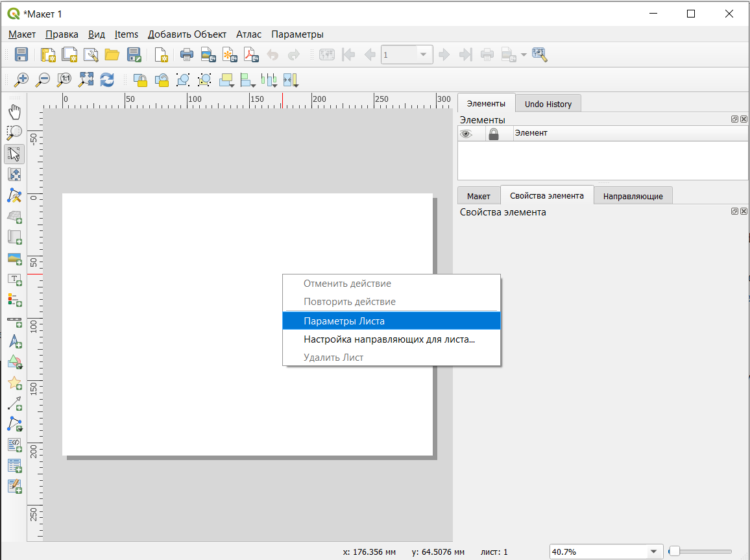Select the Add North Arrow tool
Screen dimensions: 750x560
(14, 342)
